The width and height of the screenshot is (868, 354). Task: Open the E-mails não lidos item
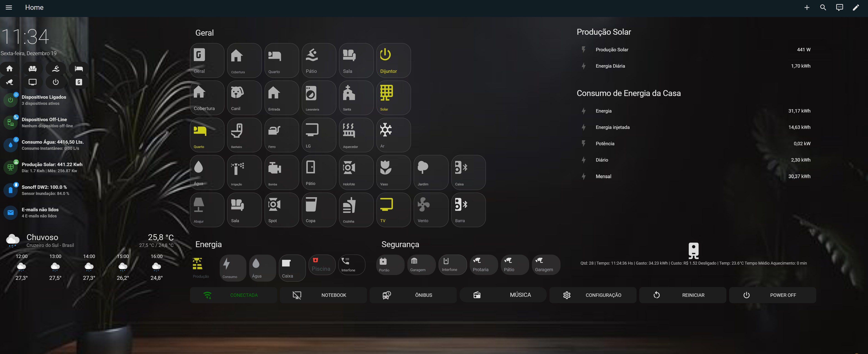(x=40, y=213)
